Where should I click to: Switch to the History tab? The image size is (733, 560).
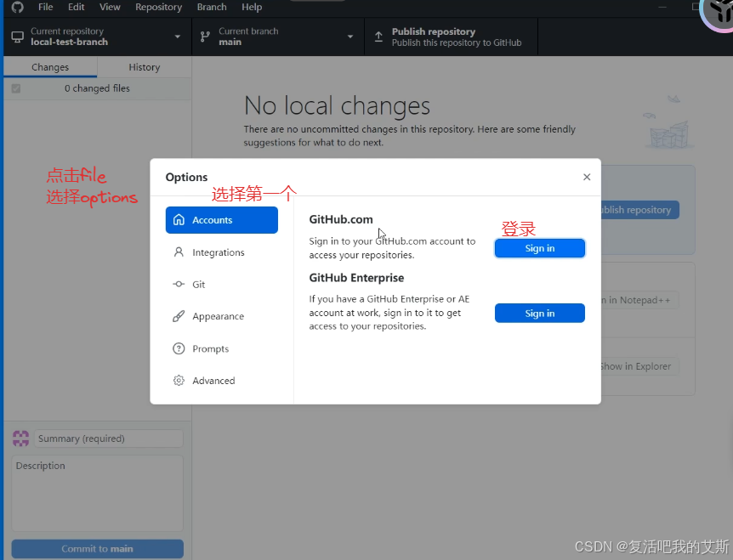click(x=145, y=67)
